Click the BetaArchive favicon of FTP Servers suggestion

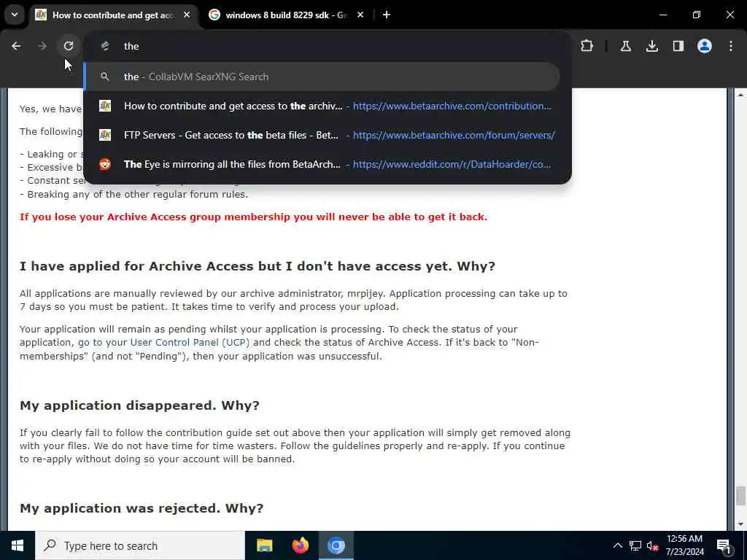[x=105, y=135]
